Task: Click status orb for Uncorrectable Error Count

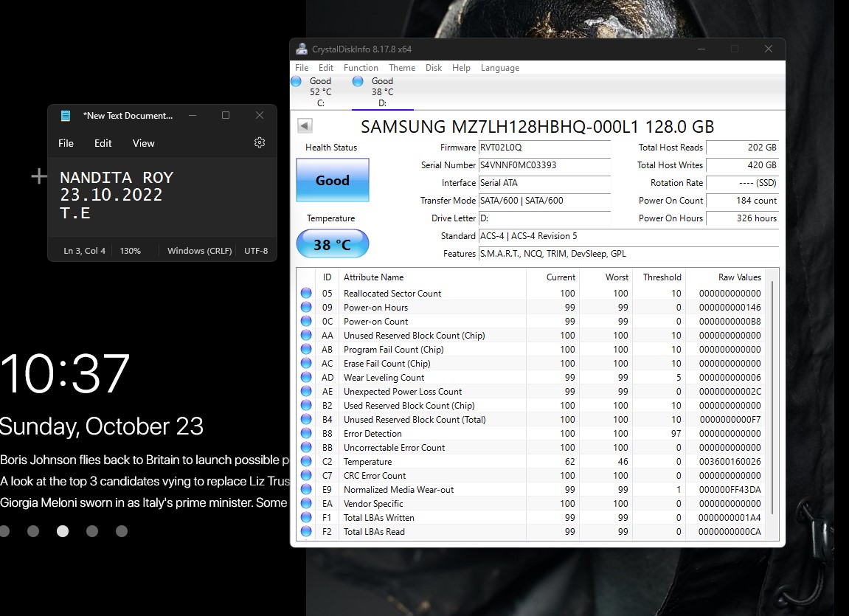Action: [x=306, y=447]
